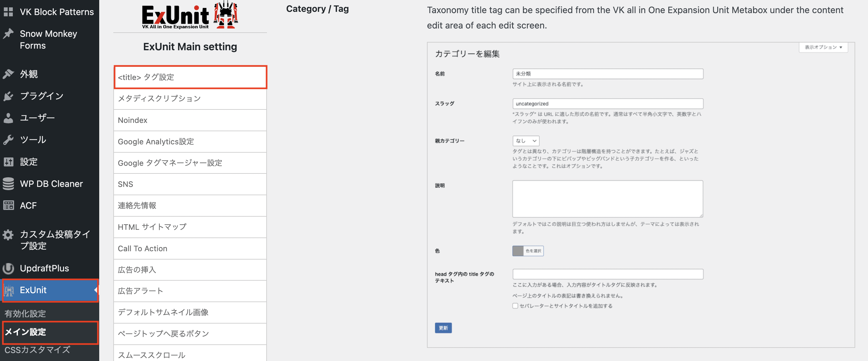Open the WP DB Cleaner database icon
Image resolution: width=868 pixels, height=361 pixels.
click(8, 184)
